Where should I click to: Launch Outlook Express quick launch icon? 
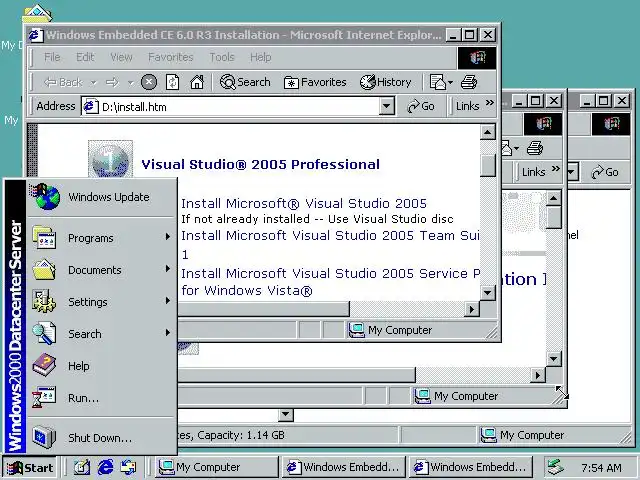[129, 467]
